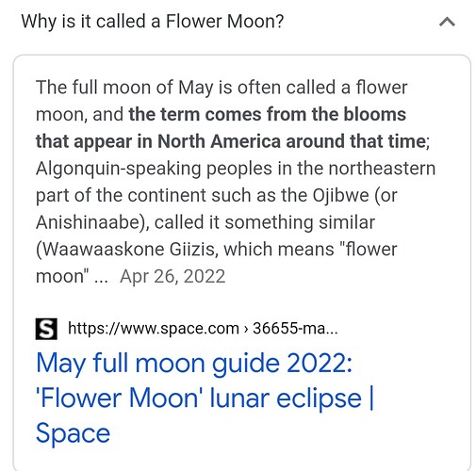Collapse the Flower Moon question chevron

coord(447,22)
